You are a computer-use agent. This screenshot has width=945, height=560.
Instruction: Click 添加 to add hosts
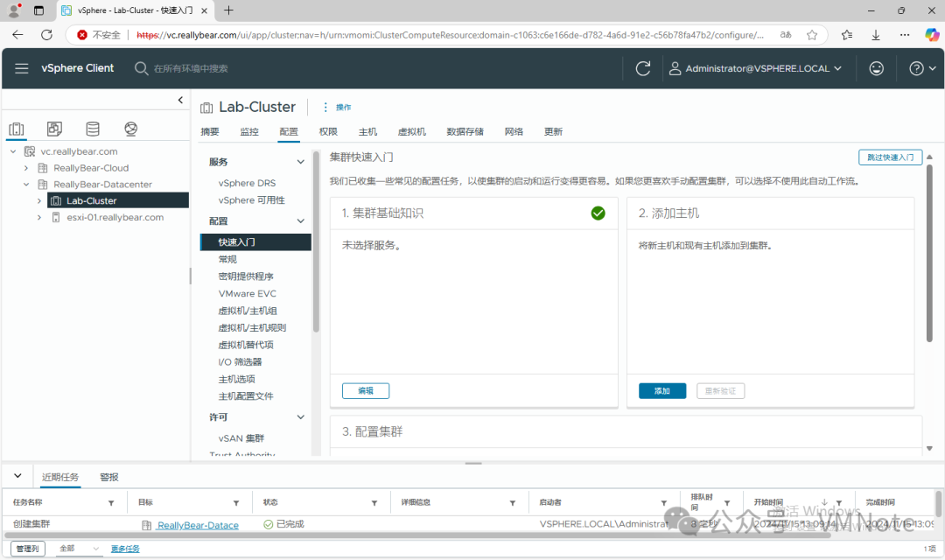tap(662, 391)
